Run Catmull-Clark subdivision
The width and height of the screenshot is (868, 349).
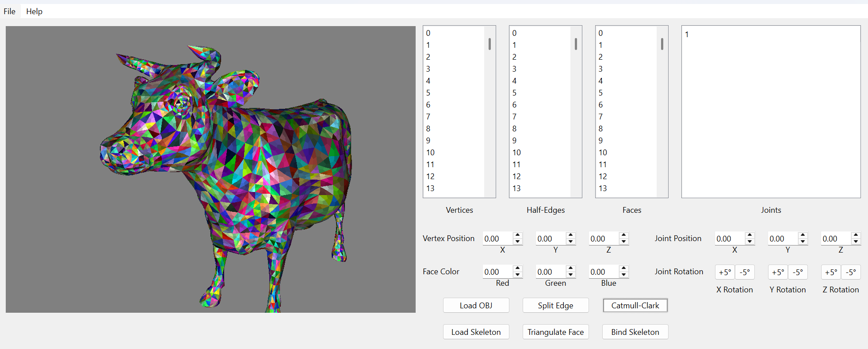635,305
